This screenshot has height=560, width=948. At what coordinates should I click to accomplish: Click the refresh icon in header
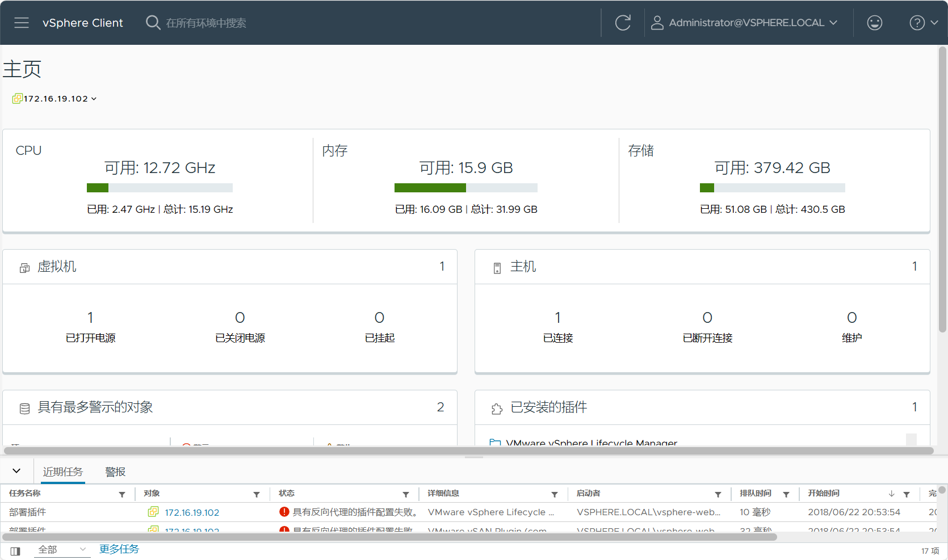click(623, 23)
